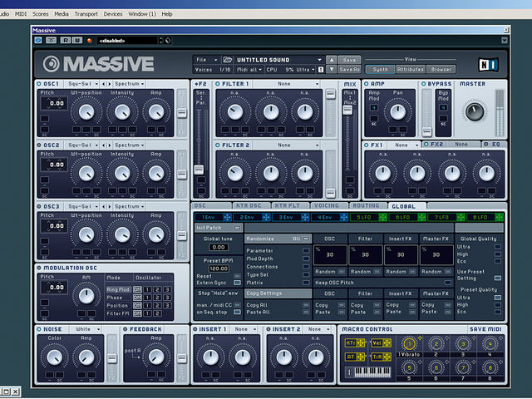Click the Save button
Screen dimensions: 532x399
tap(349, 60)
